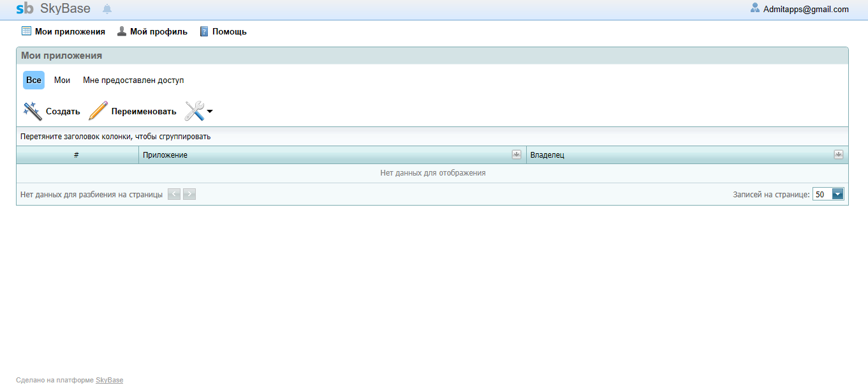
Task: Click the user avatar icon beside email
Action: 755,8
